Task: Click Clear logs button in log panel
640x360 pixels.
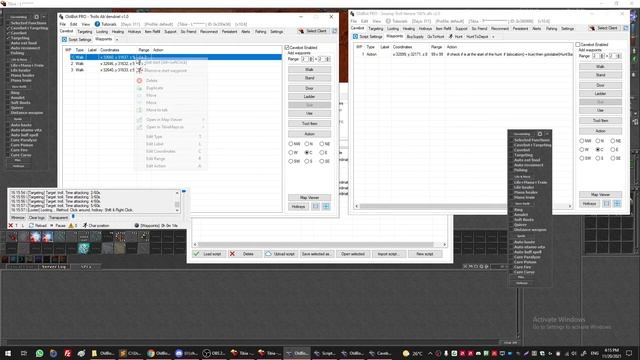Action: [37, 218]
